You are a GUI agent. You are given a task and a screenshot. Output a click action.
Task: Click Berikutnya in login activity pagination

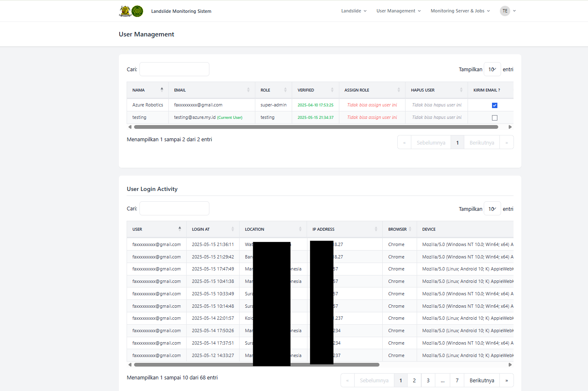(x=482, y=380)
